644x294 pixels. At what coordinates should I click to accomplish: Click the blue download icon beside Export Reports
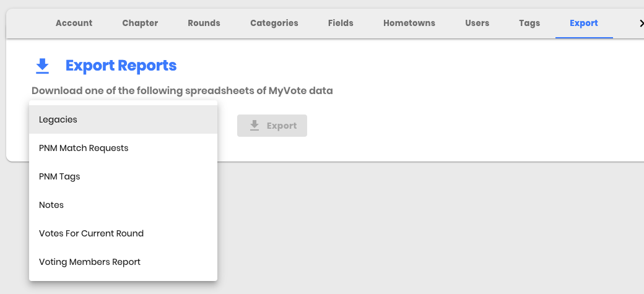tap(42, 66)
